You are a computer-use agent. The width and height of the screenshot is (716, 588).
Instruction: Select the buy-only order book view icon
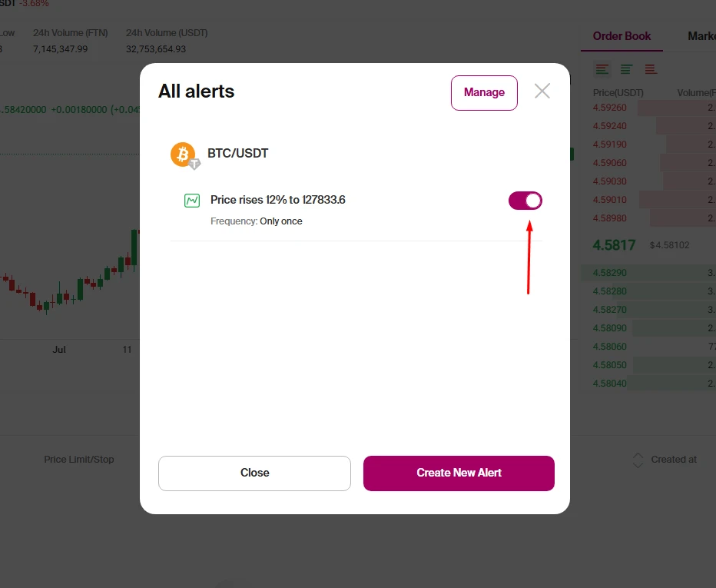(x=627, y=69)
